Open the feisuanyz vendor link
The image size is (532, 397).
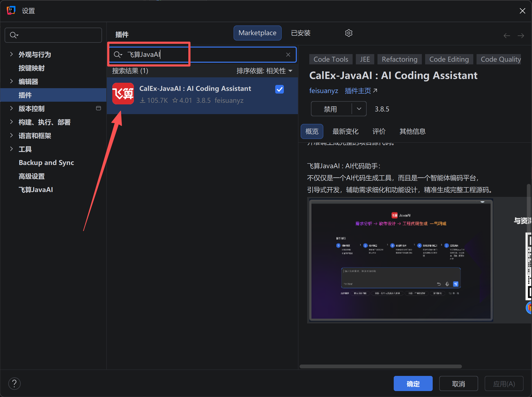pyautogui.click(x=324, y=91)
